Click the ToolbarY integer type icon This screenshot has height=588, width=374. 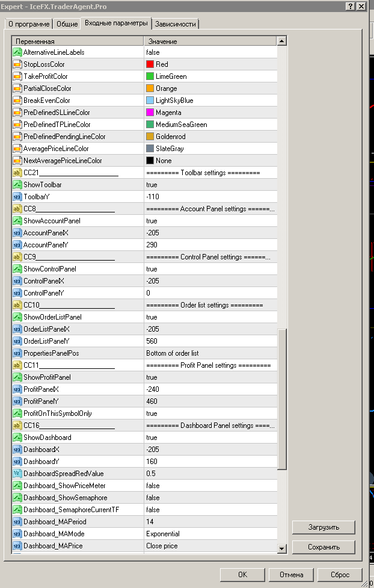point(17,196)
